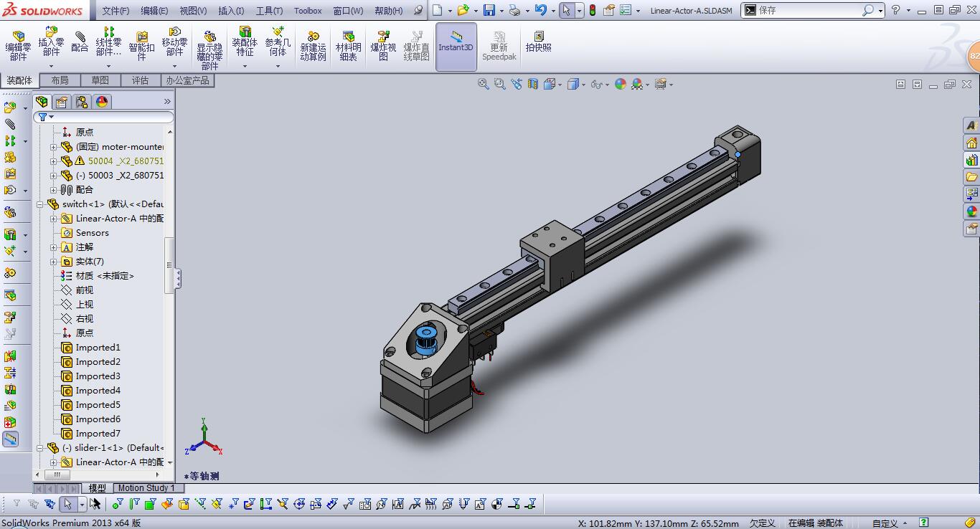Select the 配合 (Mate) paperclip tool

click(80, 42)
